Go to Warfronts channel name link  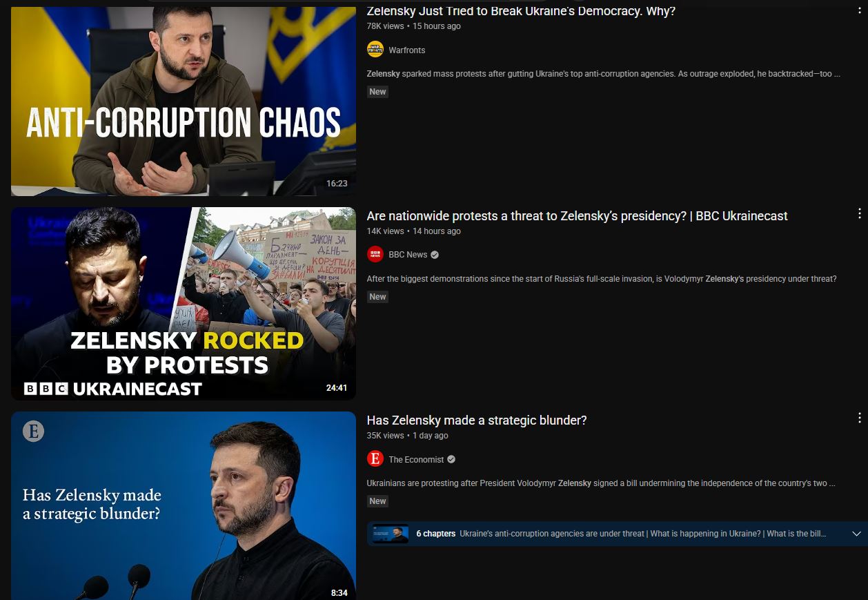point(407,50)
